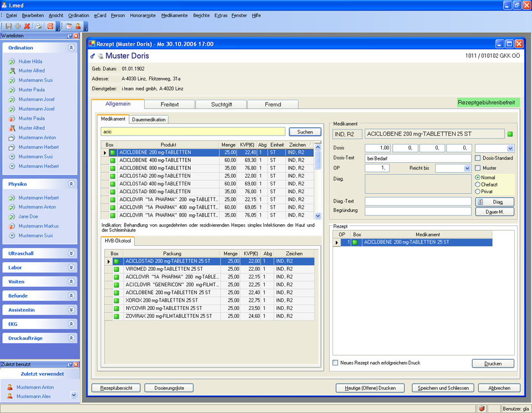The image size is (532, 413).
Task: Open the calendar icon in toolbar
Action: [x=69, y=26]
